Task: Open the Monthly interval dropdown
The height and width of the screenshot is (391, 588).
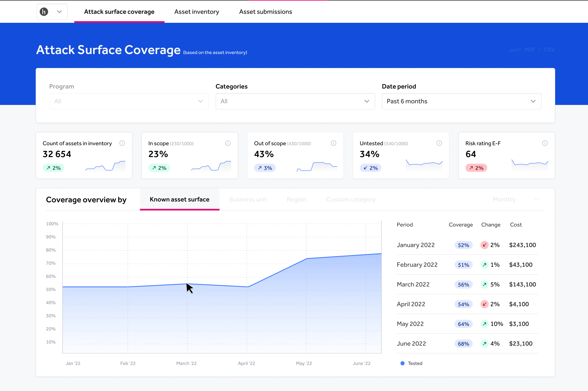Action: (x=516, y=199)
